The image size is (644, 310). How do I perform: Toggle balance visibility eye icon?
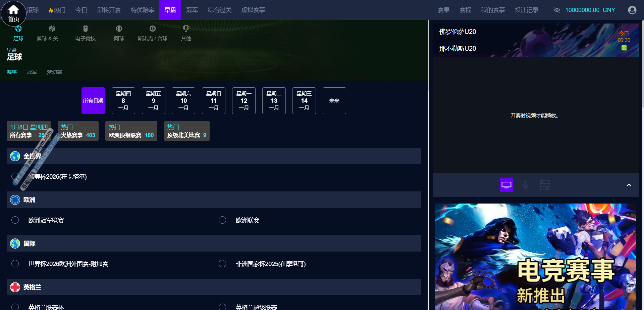pyautogui.click(x=557, y=10)
